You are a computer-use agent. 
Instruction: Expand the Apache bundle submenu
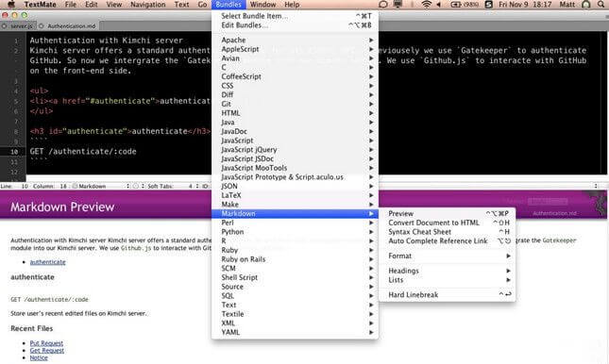[x=296, y=40]
